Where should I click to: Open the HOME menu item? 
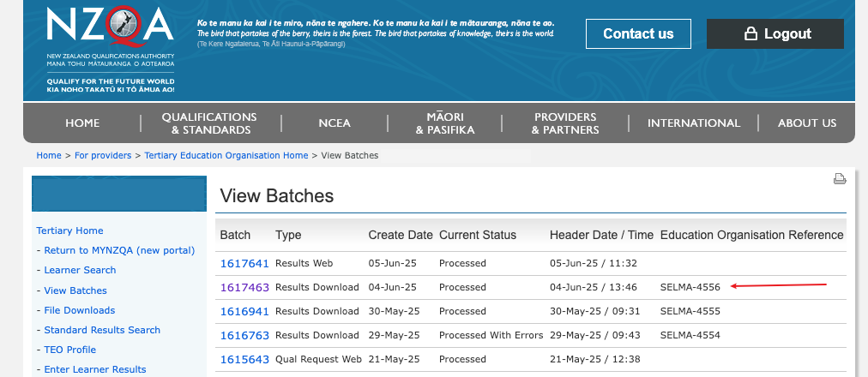82,123
